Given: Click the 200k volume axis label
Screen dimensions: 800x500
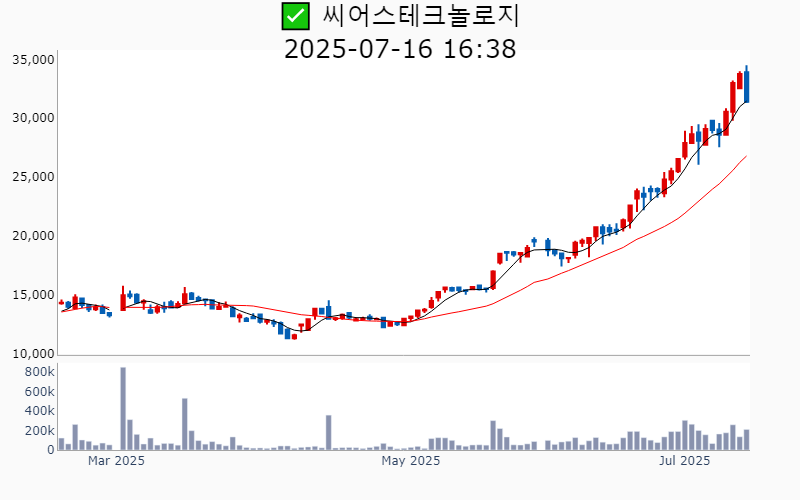Looking at the screenshot, I should [x=39, y=431].
